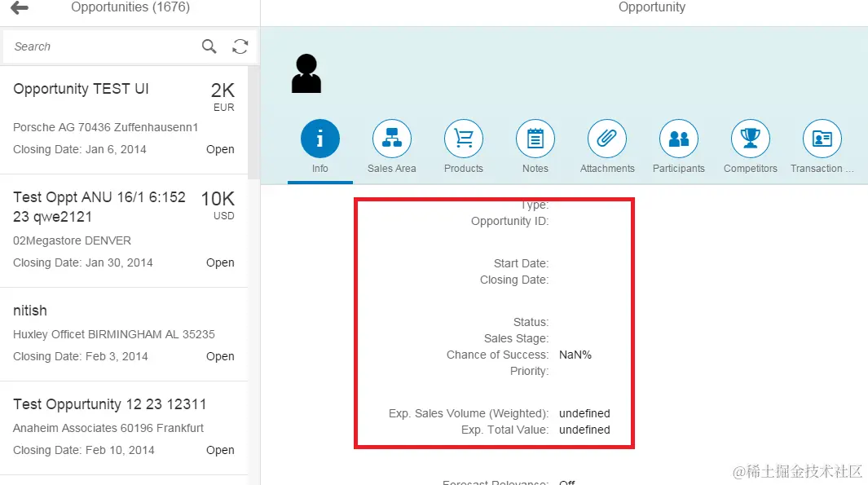Select the Notes tab label
Screen dimensions: 868x485
pyautogui.click(x=535, y=168)
